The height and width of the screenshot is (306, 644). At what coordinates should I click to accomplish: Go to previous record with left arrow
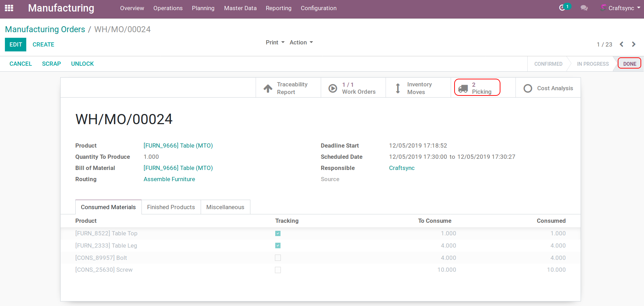click(622, 44)
